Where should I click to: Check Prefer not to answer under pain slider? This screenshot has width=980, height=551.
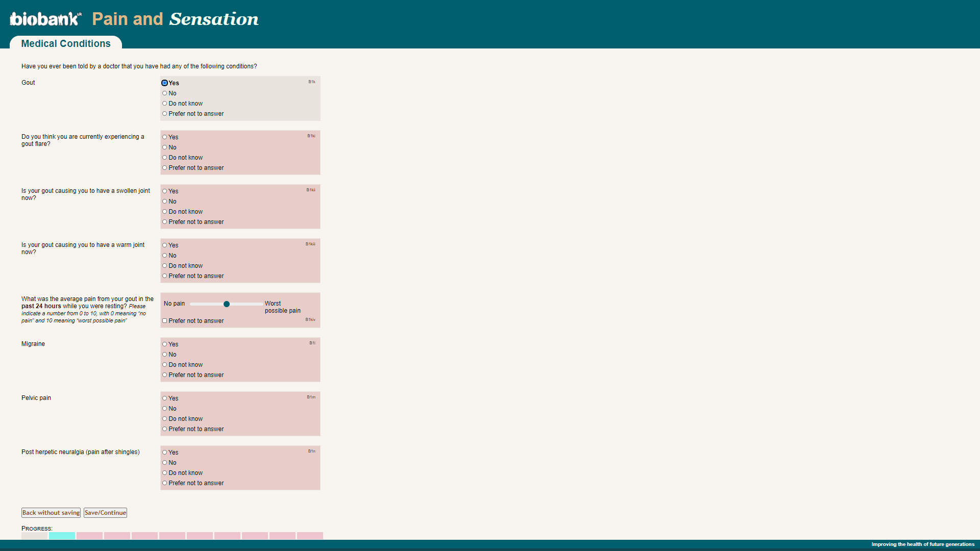[x=165, y=321]
